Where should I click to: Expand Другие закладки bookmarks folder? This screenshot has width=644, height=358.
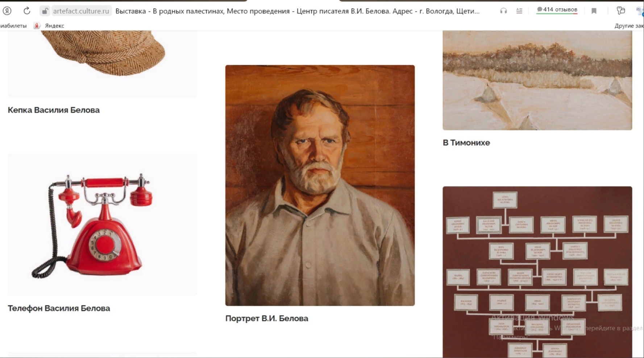[629, 26]
